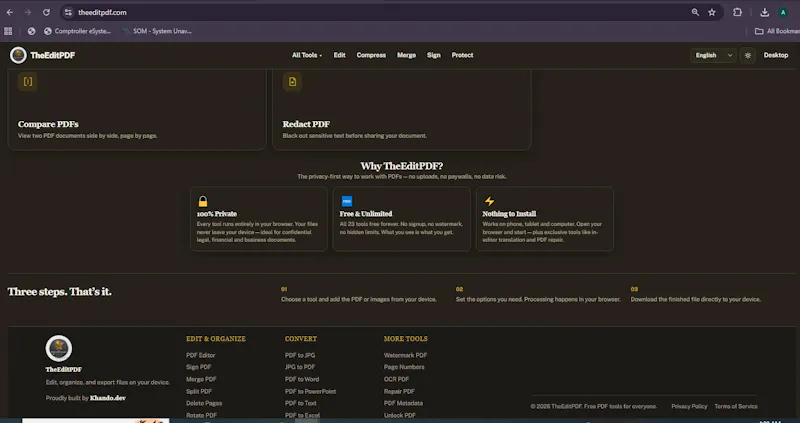Click the Desktop button in header
The height and width of the screenshot is (423, 800).
(776, 55)
